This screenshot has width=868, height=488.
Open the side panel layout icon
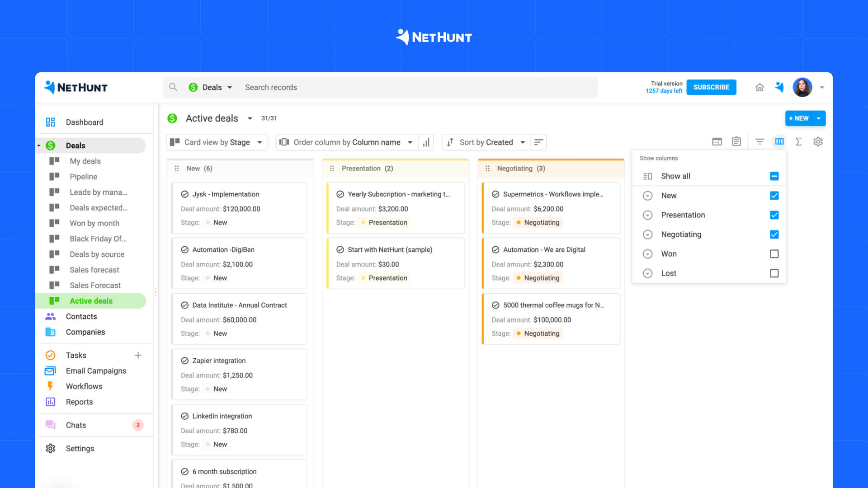pyautogui.click(x=717, y=141)
